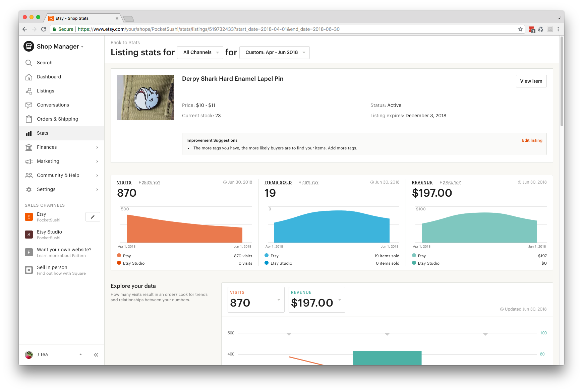Click the 283% YoY visits link

pos(151,183)
